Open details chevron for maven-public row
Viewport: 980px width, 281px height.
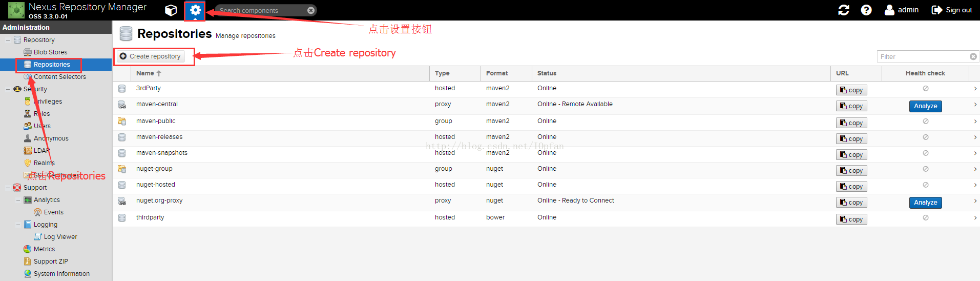tap(975, 122)
